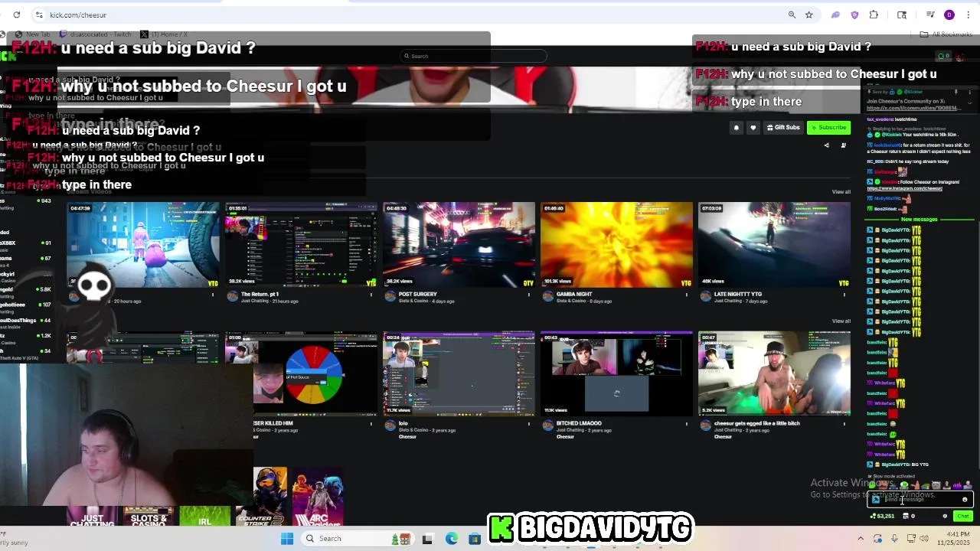980x551 pixels.
Task: Open the GAMBA NIGHT video thumbnail
Action: coord(616,245)
